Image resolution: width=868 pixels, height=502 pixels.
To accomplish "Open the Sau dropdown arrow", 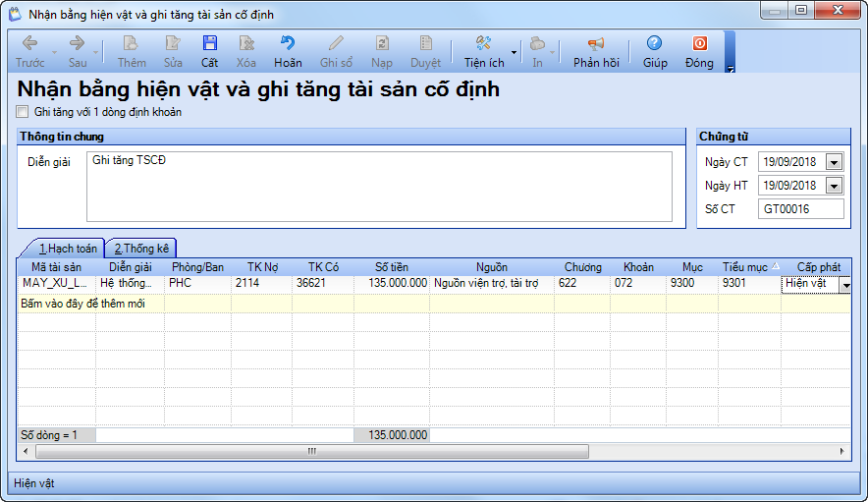I will [96, 52].
